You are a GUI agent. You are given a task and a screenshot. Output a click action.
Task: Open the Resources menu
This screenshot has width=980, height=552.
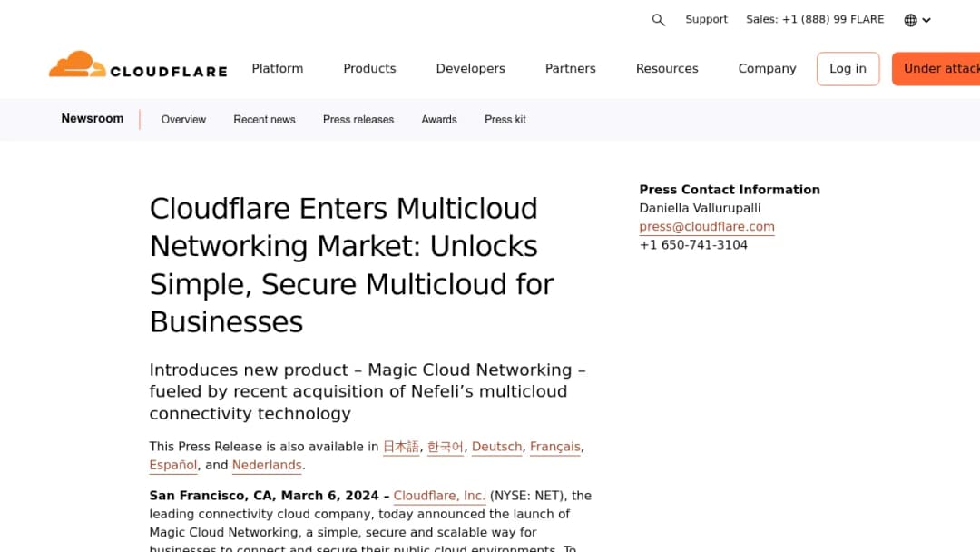(667, 68)
